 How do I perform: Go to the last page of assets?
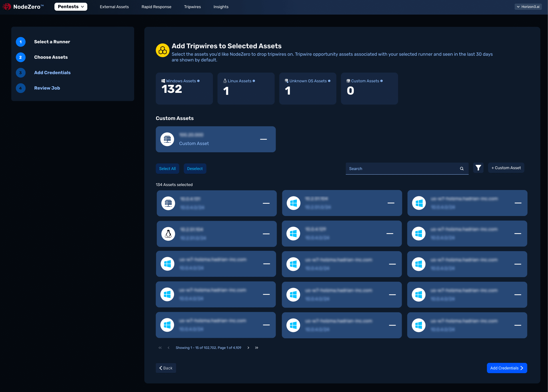[257, 348]
